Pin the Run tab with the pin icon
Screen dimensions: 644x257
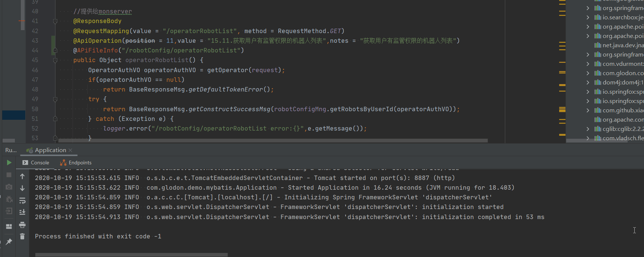point(9,242)
